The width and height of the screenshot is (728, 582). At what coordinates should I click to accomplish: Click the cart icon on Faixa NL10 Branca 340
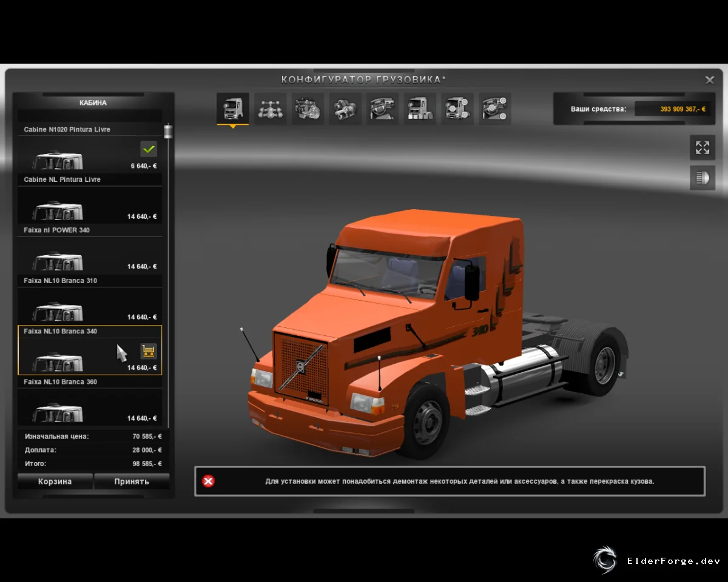(x=149, y=350)
